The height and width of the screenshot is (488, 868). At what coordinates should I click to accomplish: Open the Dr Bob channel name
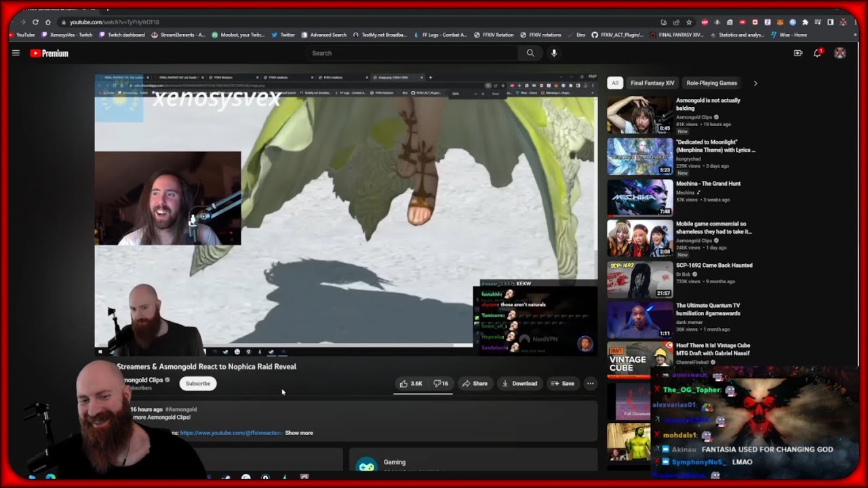(x=684, y=274)
